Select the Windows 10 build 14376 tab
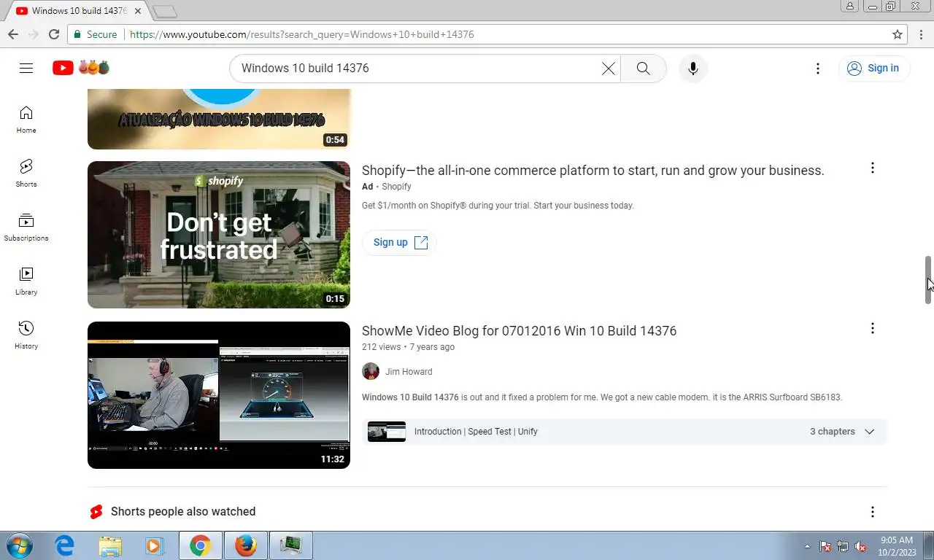The height and width of the screenshot is (560, 934). pyautogui.click(x=79, y=11)
